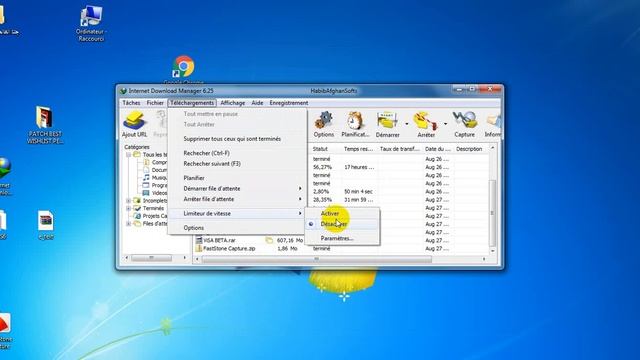Expand the Files d'attente tree node
This screenshot has height=360, width=640.
(129, 224)
